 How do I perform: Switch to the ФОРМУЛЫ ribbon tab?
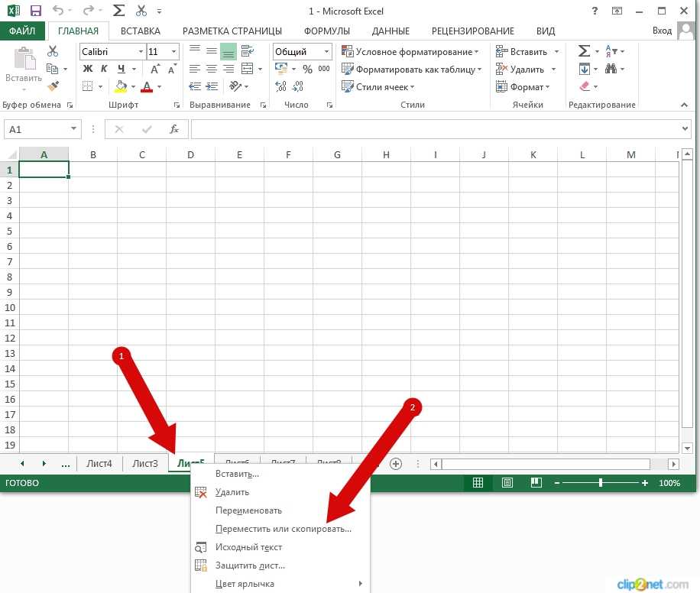tap(327, 31)
